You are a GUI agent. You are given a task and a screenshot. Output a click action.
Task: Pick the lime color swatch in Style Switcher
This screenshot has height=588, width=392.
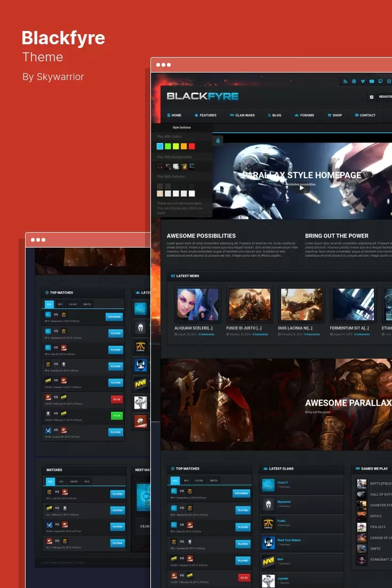[x=176, y=146]
